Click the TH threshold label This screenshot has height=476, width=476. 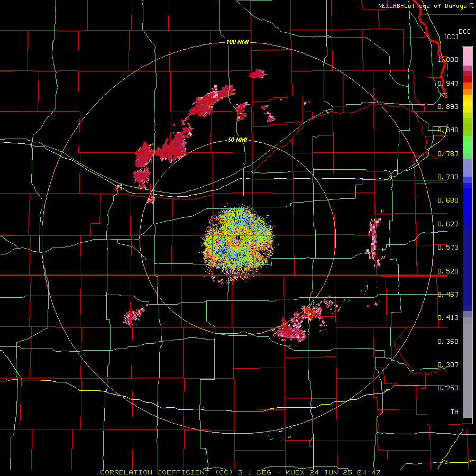coord(454,412)
